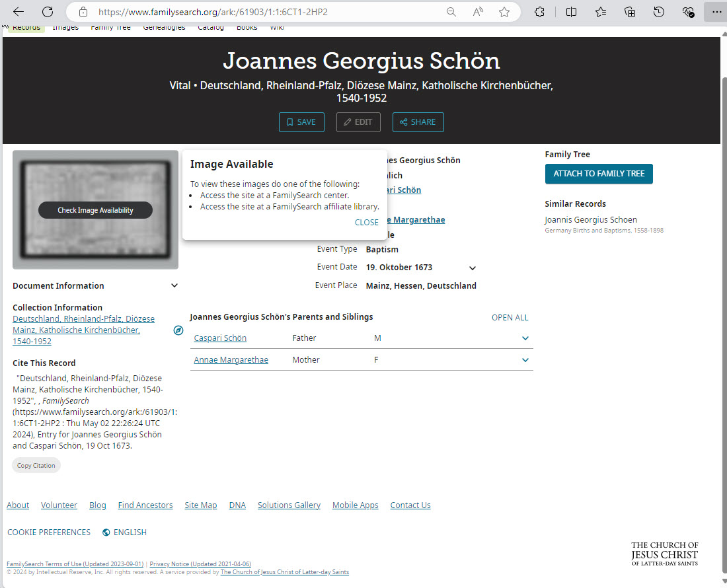Switch to the Records tab
Image resolution: width=727 pixels, height=588 pixels.
point(26,28)
